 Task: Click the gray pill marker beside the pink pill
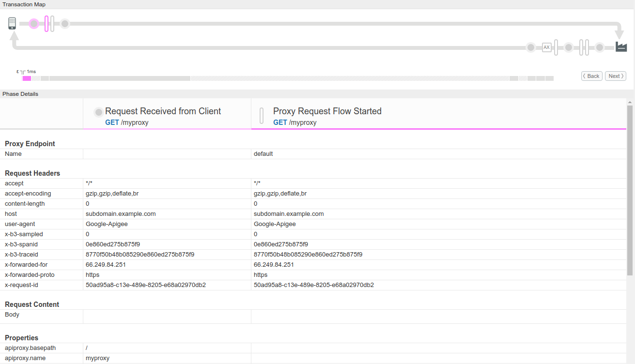pyautogui.click(x=51, y=23)
